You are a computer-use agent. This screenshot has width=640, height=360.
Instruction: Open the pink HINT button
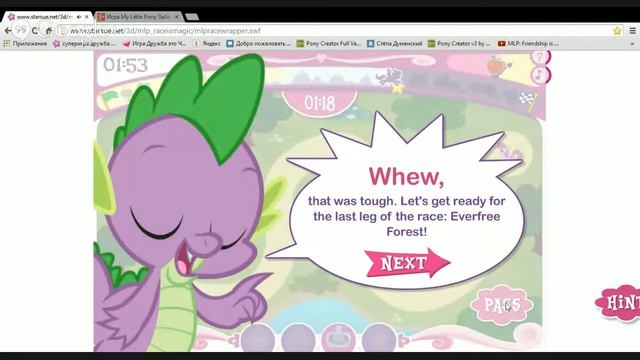point(619,302)
